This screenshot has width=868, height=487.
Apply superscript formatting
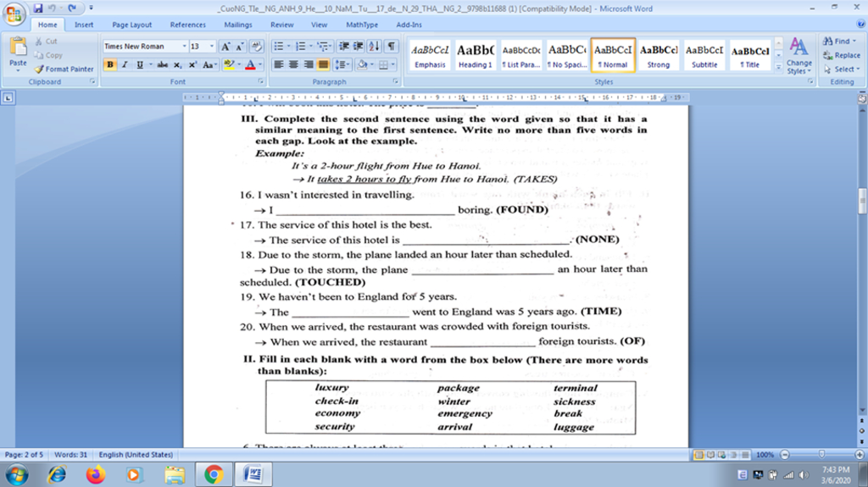click(x=192, y=64)
